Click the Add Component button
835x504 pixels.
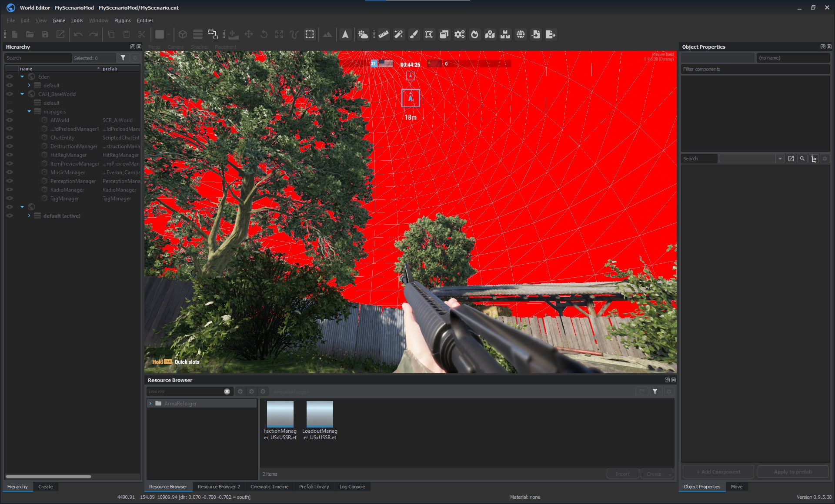[718, 472]
